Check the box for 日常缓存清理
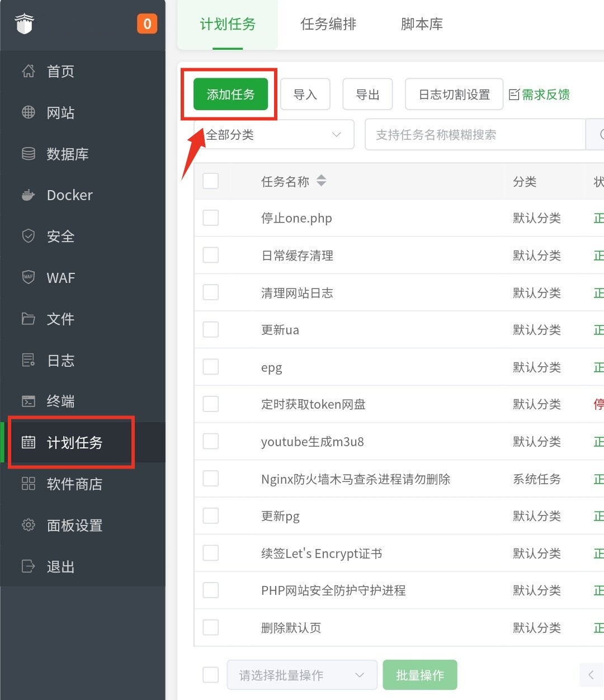Viewport: 604px width, 700px height. coord(211,255)
